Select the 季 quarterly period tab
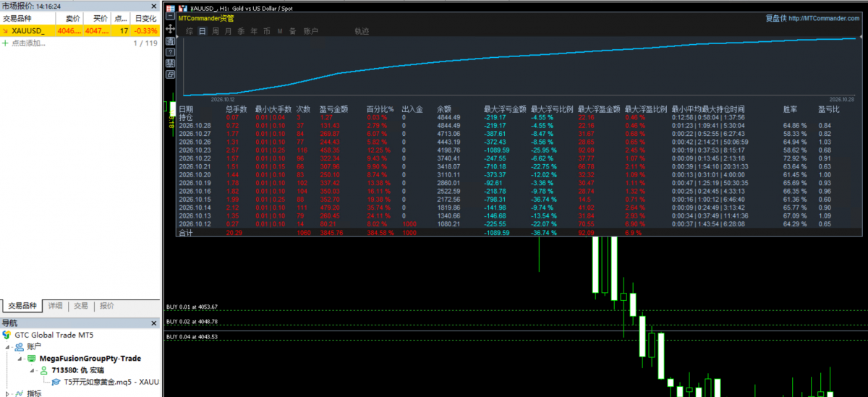 click(x=241, y=31)
